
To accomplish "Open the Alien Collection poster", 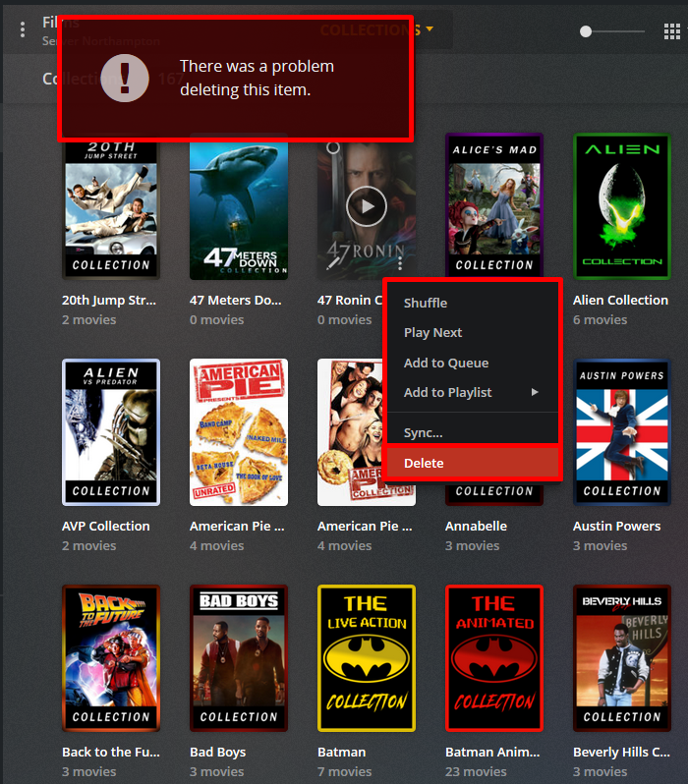I will [622, 206].
